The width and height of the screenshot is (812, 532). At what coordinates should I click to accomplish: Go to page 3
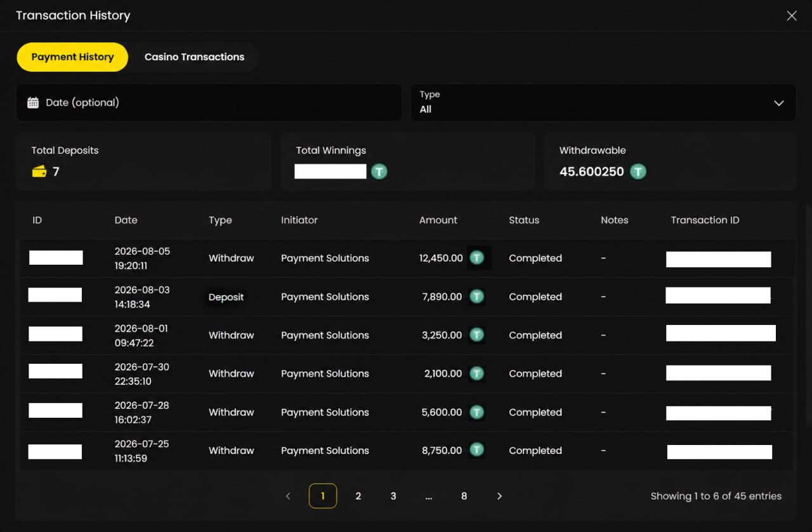click(393, 496)
